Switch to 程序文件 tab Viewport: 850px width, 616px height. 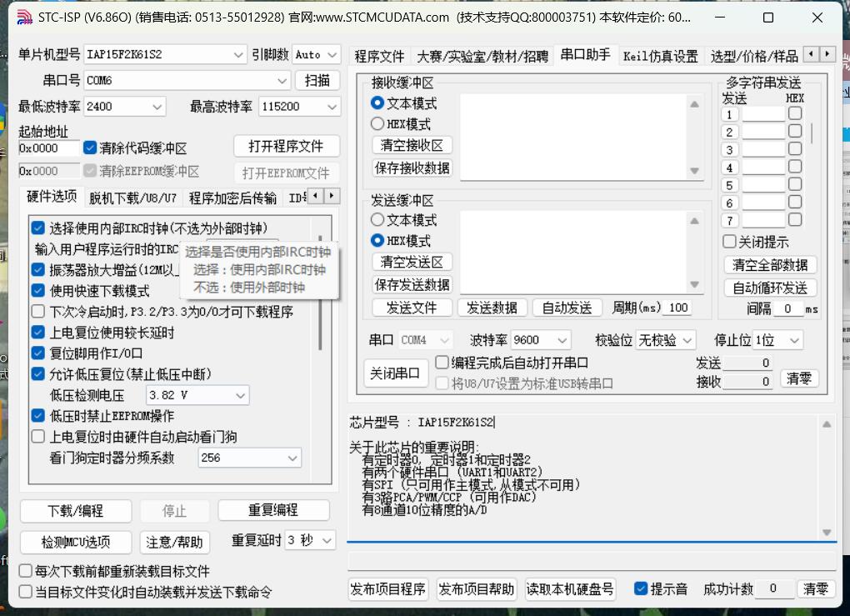[x=379, y=56]
